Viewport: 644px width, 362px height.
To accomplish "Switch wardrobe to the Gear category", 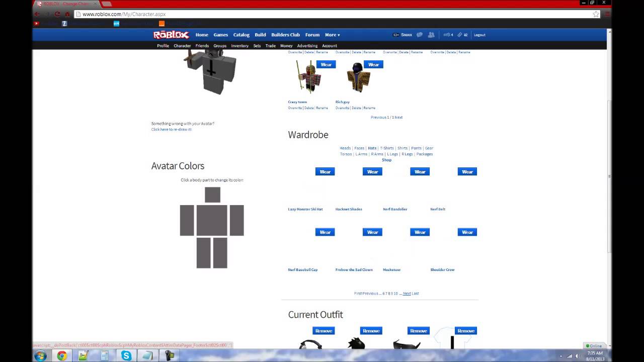I will click(429, 148).
